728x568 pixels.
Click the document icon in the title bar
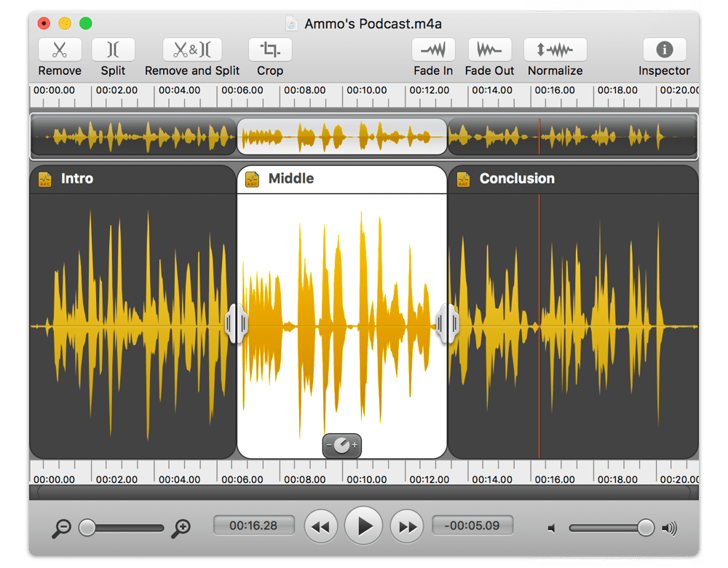tap(292, 24)
